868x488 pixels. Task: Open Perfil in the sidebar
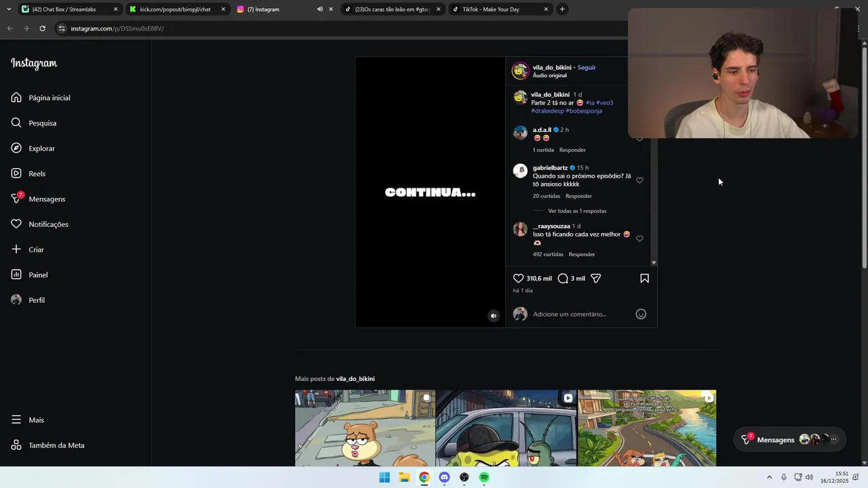pyautogui.click(x=28, y=300)
